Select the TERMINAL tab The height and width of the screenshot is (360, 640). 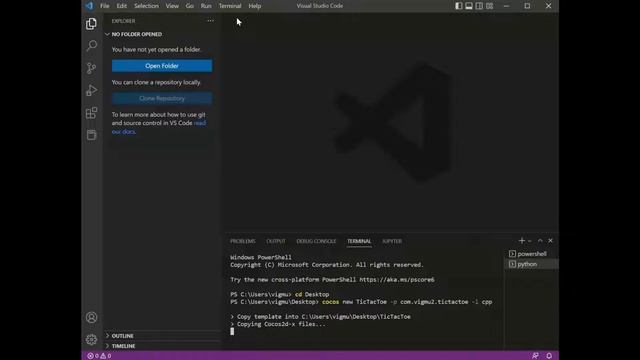point(359,241)
